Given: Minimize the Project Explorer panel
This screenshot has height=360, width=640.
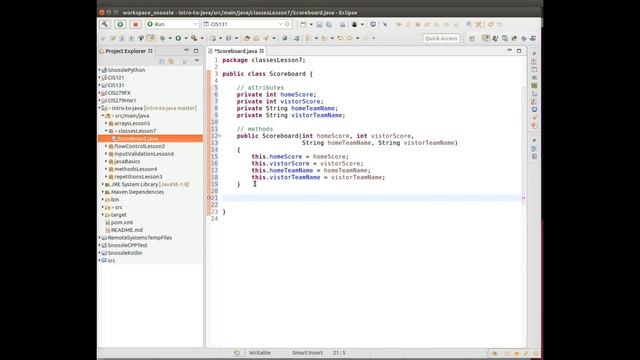Looking at the screenshot, I should tap(187, 51).
